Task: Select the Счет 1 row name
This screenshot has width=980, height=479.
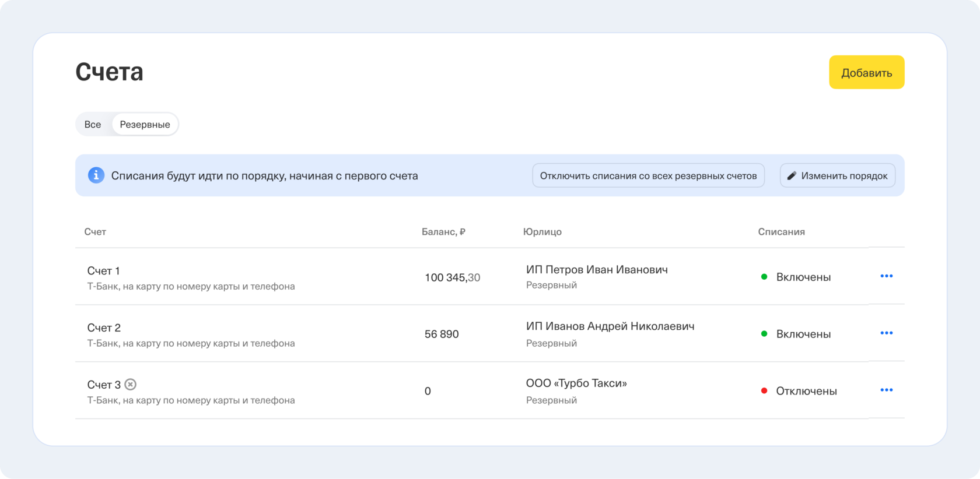Action: pos(104,271)
